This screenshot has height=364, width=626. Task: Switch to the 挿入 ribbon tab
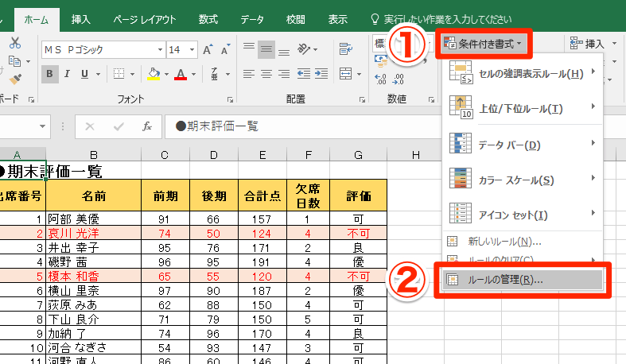(80, 17)
